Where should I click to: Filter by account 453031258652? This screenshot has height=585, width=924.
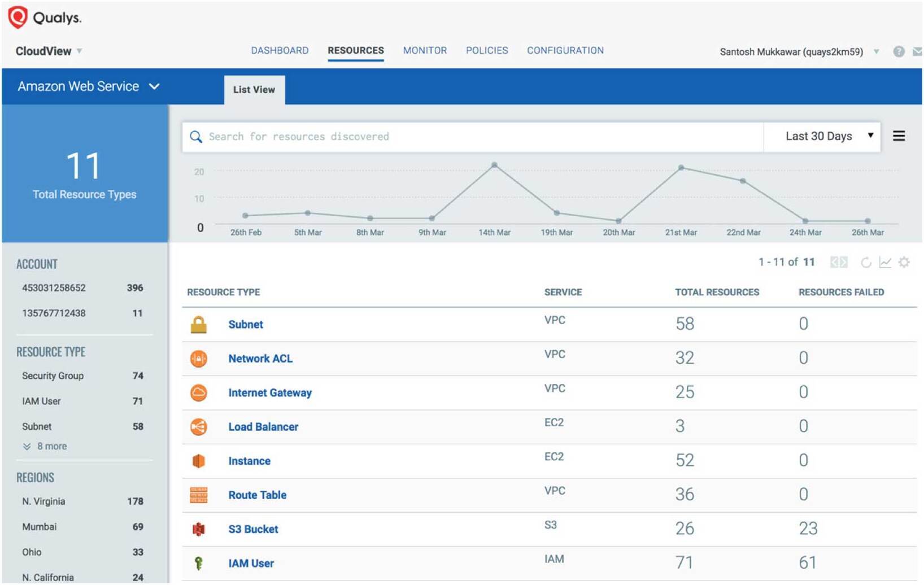(x=82, y=288)
